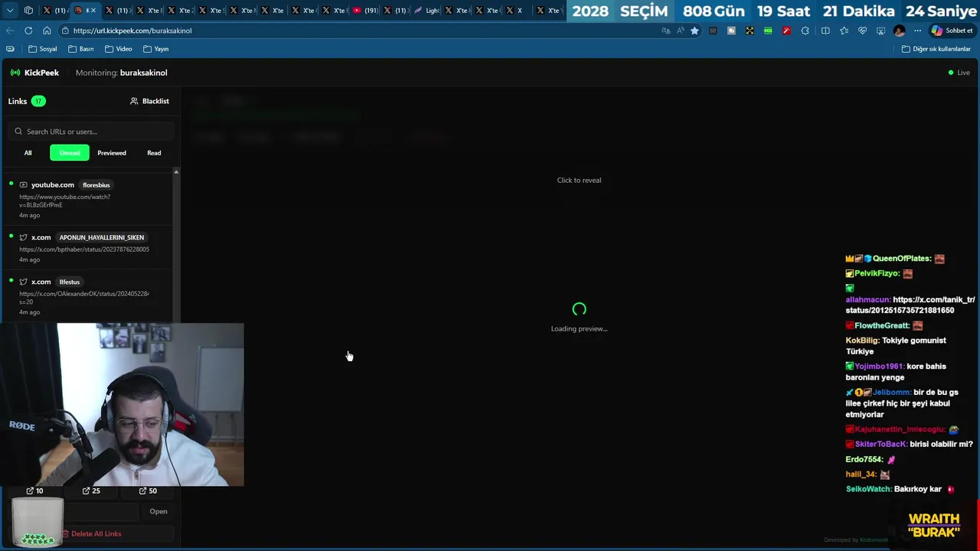Click the links count badge 17
The width and height of the screenshot is (980, 551).
[x=38, y=101]
